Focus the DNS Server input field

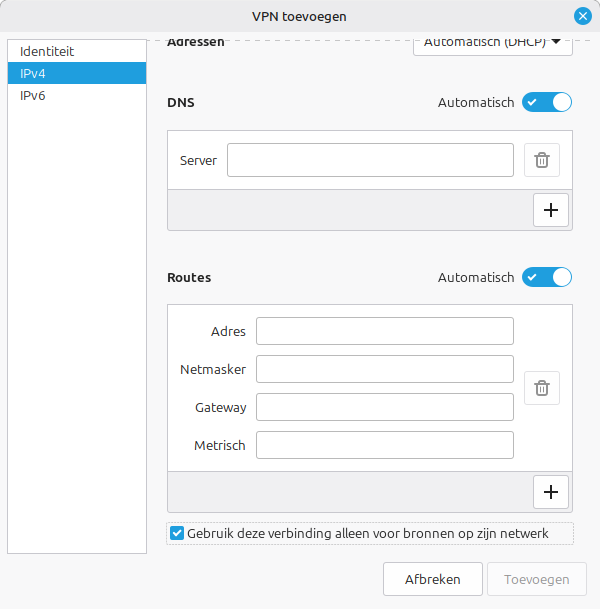(370, 160)
